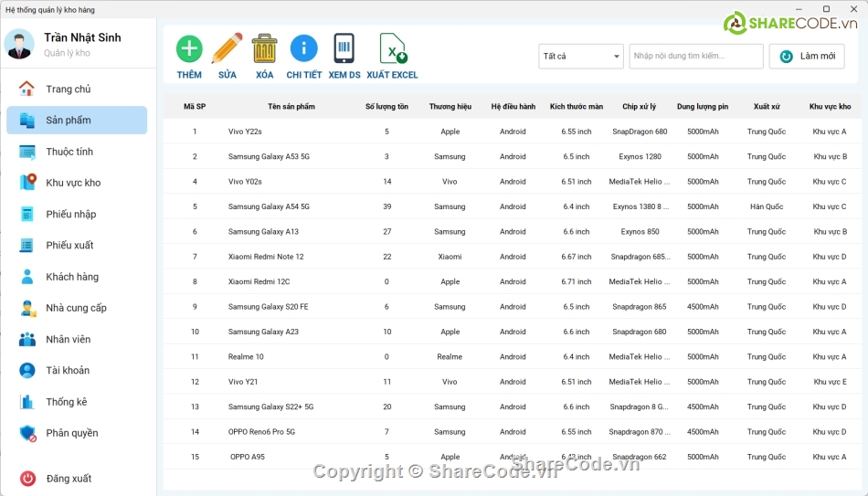Click the Nhà cung cấp icon
The width and height of the screenshot is (868, 496).
[27, 309]
